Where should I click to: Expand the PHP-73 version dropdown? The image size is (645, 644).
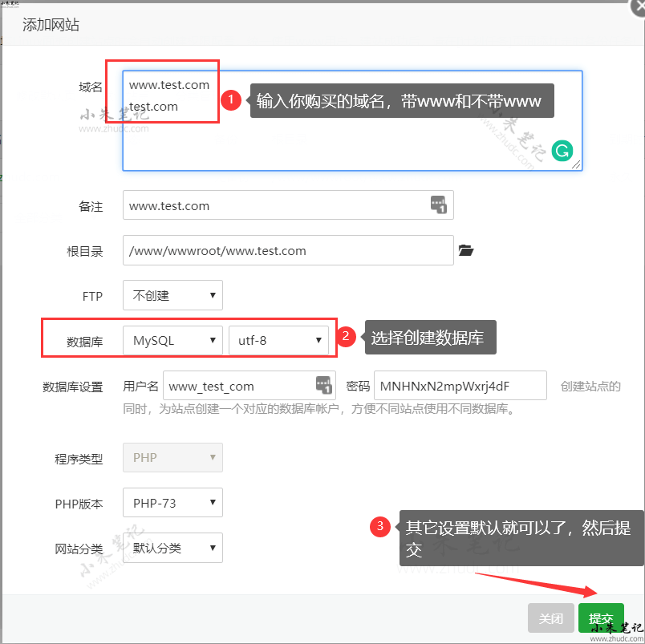tap(172, 503)
